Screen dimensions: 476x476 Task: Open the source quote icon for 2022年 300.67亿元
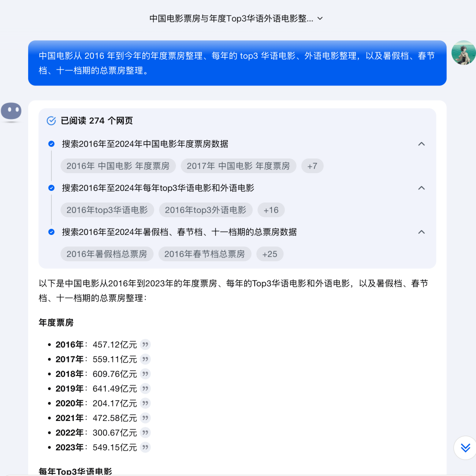click(x=145, y=433)
